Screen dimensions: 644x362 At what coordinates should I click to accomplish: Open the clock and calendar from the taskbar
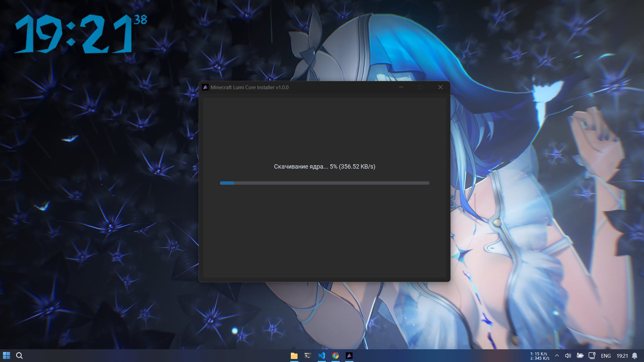(622, 356)
